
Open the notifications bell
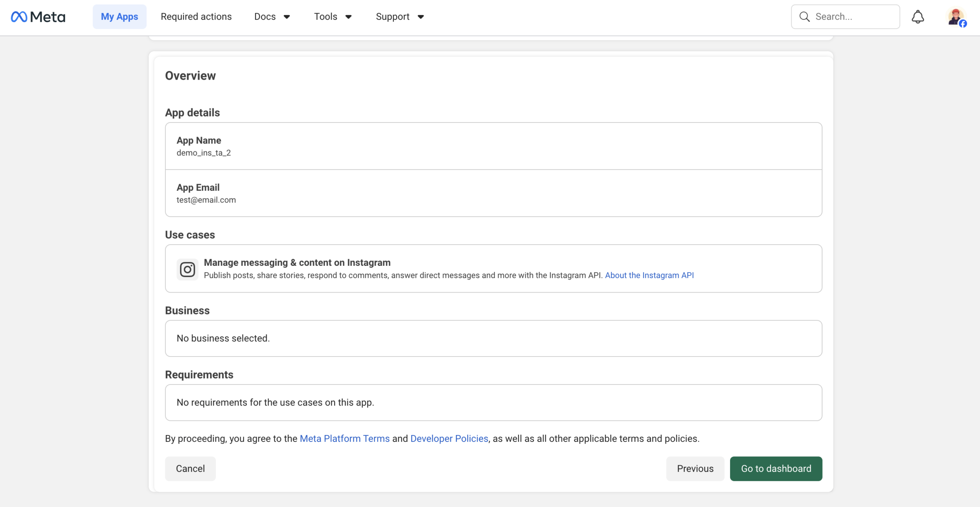click(918, 16)
